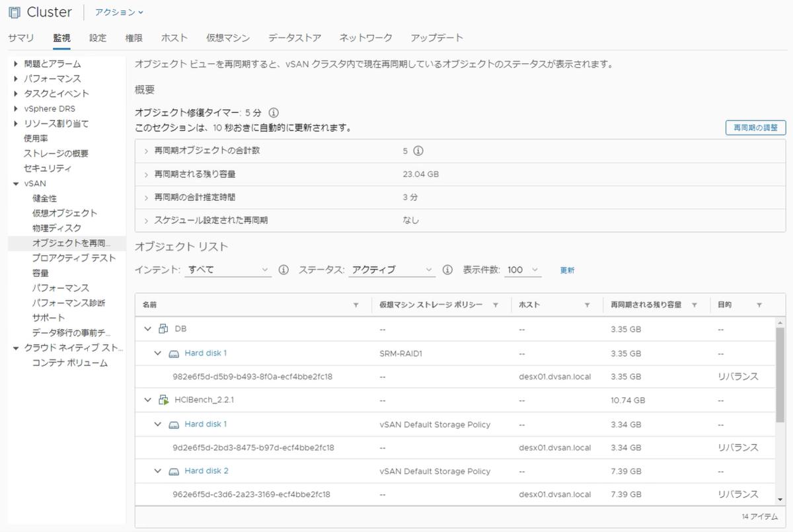
Task: Collapse the HCIBench_2.2.1 row
Action: (x=146, y=400)
